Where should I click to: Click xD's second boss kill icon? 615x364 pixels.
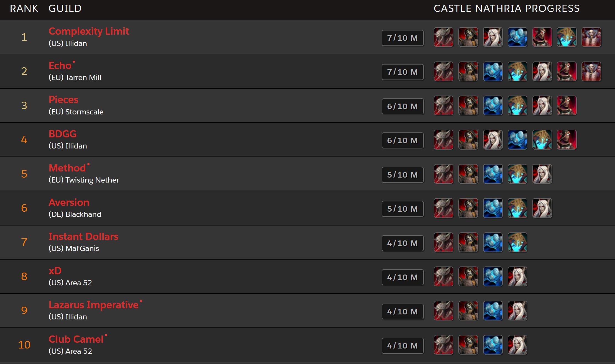(x=468, y=276)
